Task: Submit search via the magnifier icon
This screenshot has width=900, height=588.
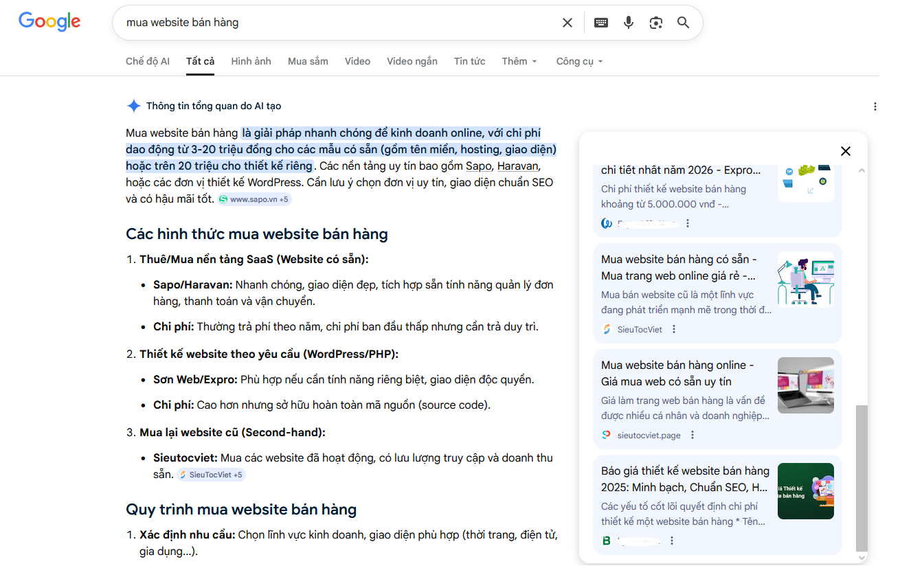Action: point(683,23)
